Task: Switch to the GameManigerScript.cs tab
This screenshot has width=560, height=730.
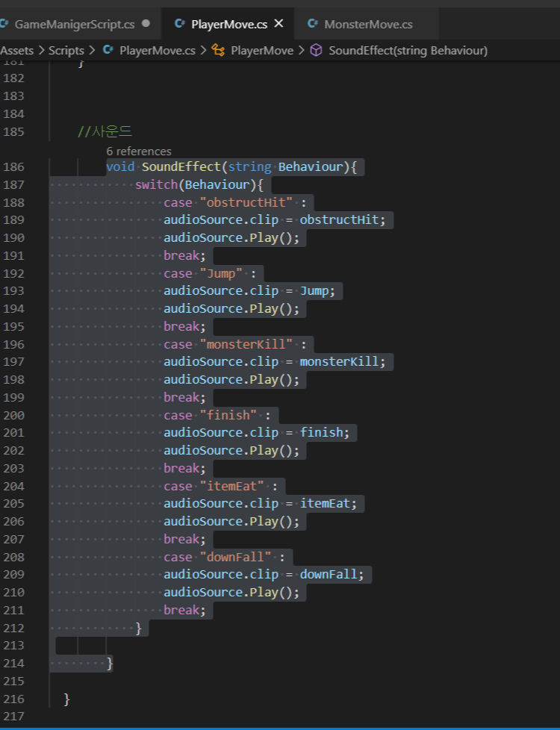Action: pyautogui.click(x=75, y=24)
